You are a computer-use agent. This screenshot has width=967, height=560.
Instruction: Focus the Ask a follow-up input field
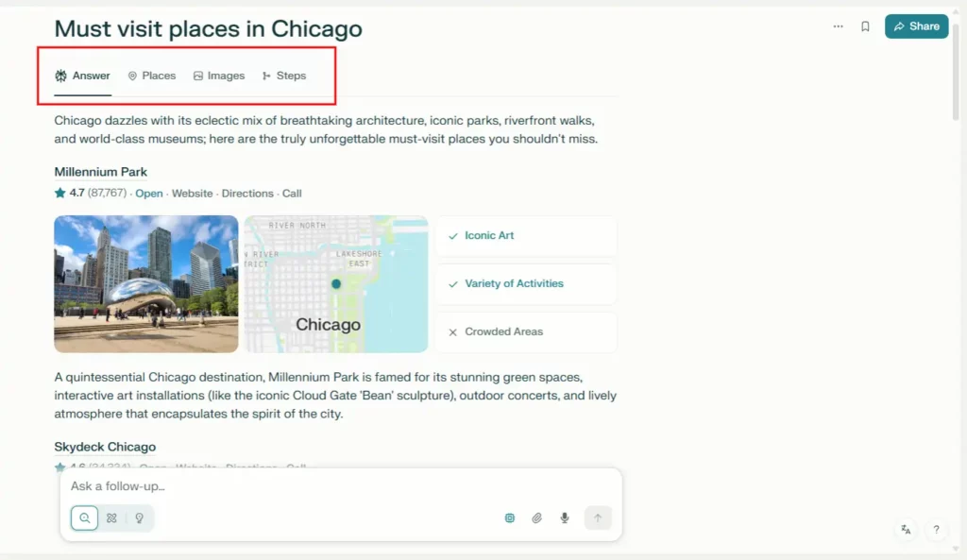click(340, 486)
